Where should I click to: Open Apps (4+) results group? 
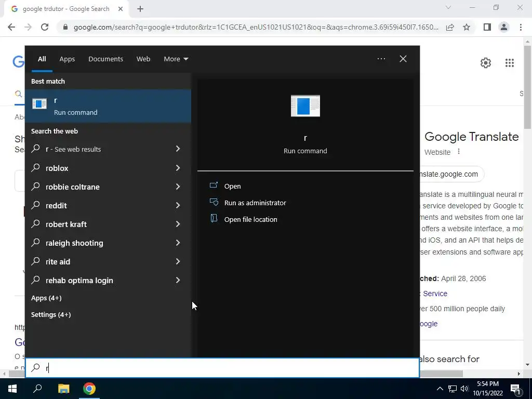pos(46,298)
